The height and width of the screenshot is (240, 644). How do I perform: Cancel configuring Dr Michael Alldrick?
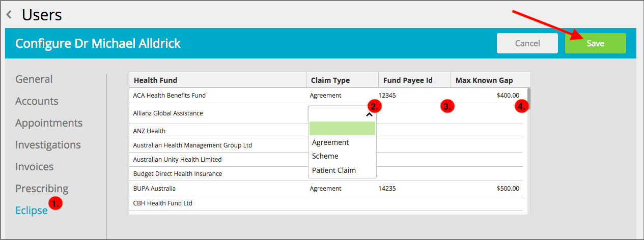[x=527, y=44]
